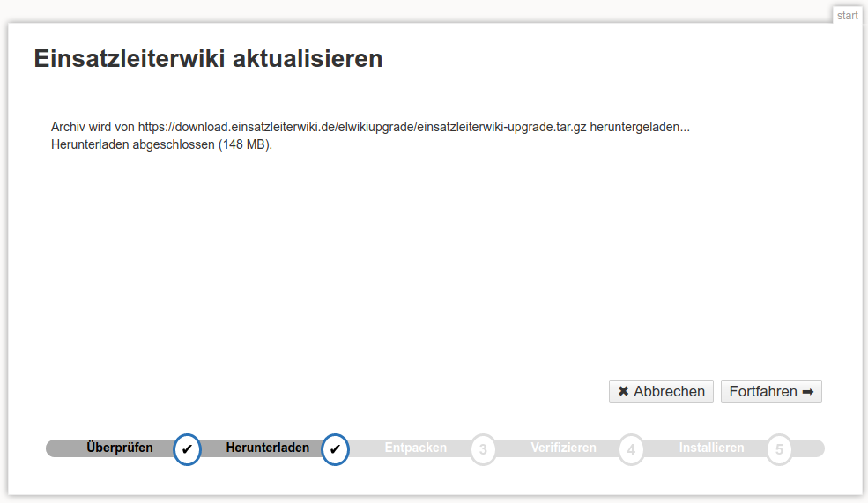Choose the Installieren step label

(711, 448)
